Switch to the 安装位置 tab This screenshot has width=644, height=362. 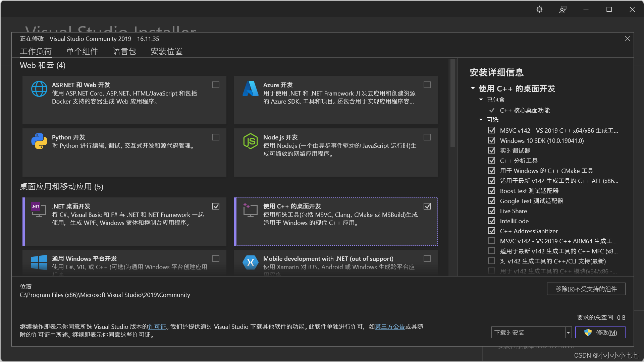[x=167, y=51]
